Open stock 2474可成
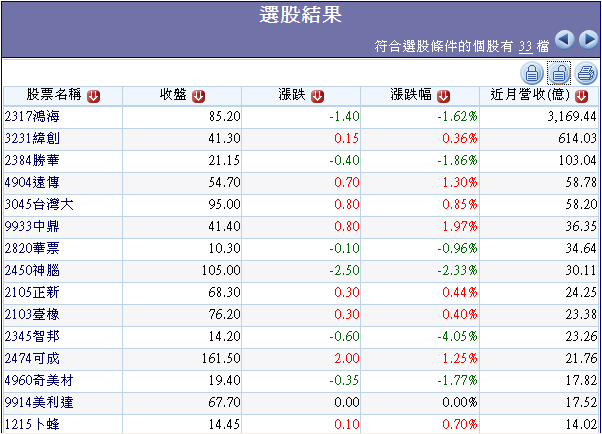Screen dimensions: 602x434 pyautogui.click(x=32, y=358)
